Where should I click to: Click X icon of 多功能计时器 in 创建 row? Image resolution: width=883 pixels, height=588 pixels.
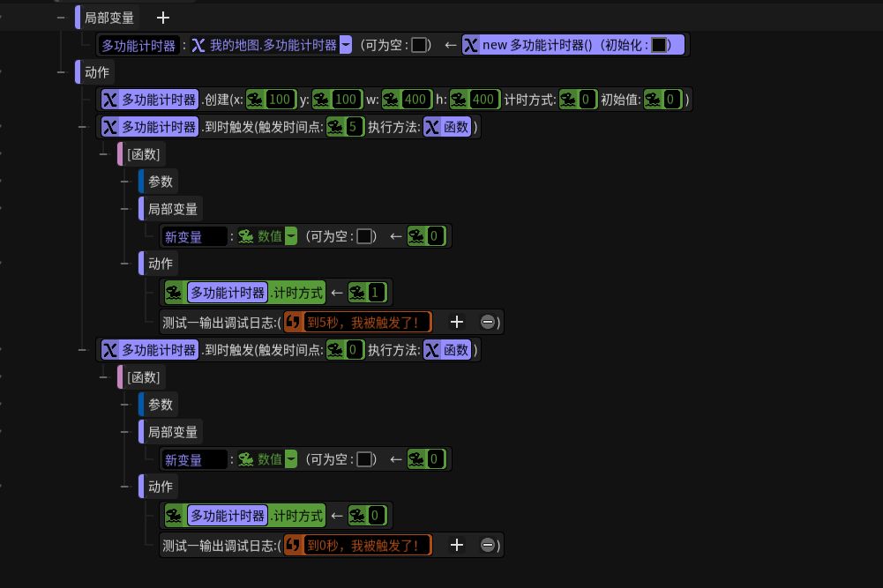109,100
